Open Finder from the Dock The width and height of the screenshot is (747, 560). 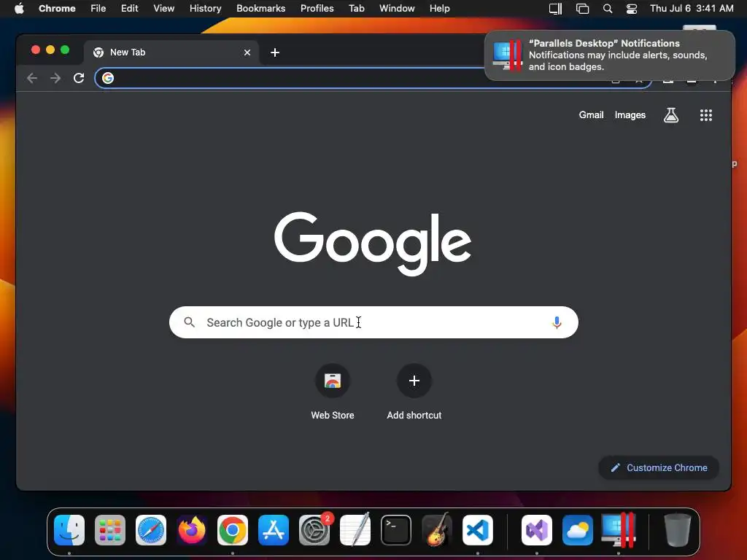pos(69,530)
